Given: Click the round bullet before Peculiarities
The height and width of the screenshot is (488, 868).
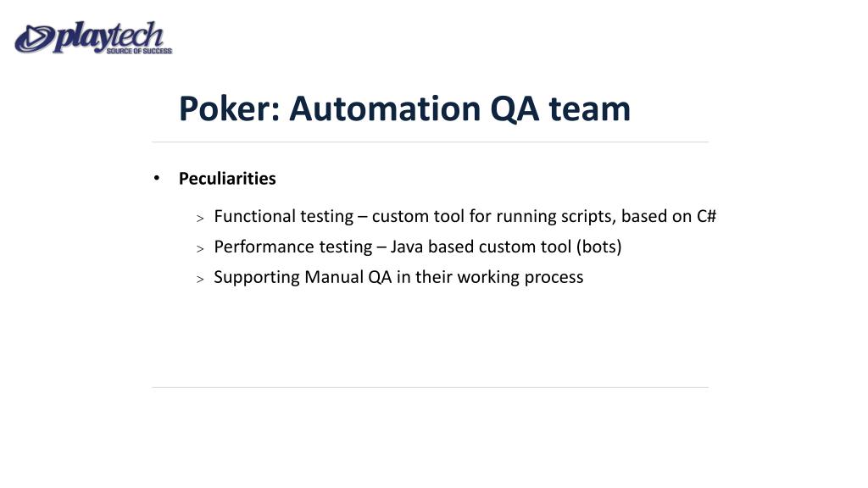Looking at the screenshot, I should pyautogui.click(x=157, y=178).
